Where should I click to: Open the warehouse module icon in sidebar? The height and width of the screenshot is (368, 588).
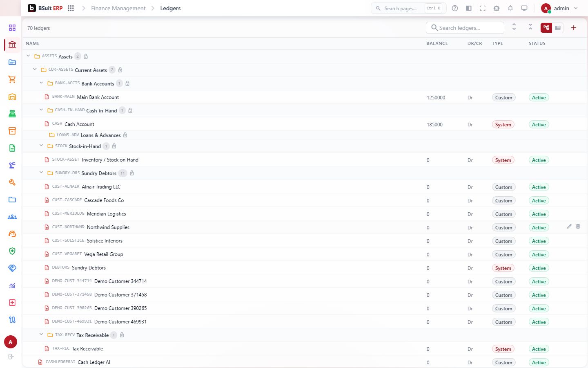point(12,96)
